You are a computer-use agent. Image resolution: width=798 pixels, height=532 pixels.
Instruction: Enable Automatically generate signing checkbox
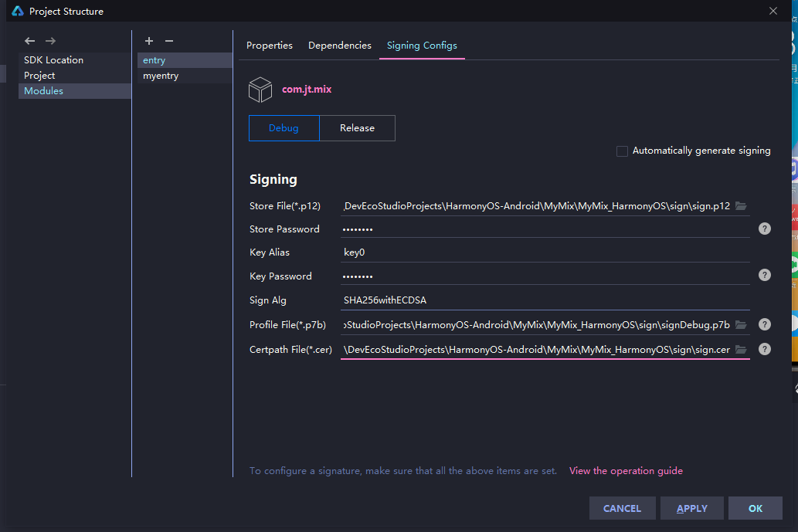622,151
